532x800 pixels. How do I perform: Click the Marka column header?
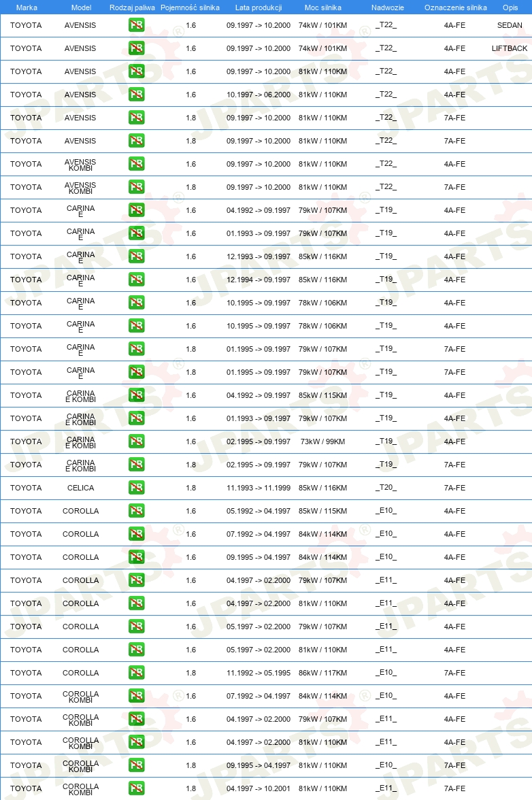point(27,7)
